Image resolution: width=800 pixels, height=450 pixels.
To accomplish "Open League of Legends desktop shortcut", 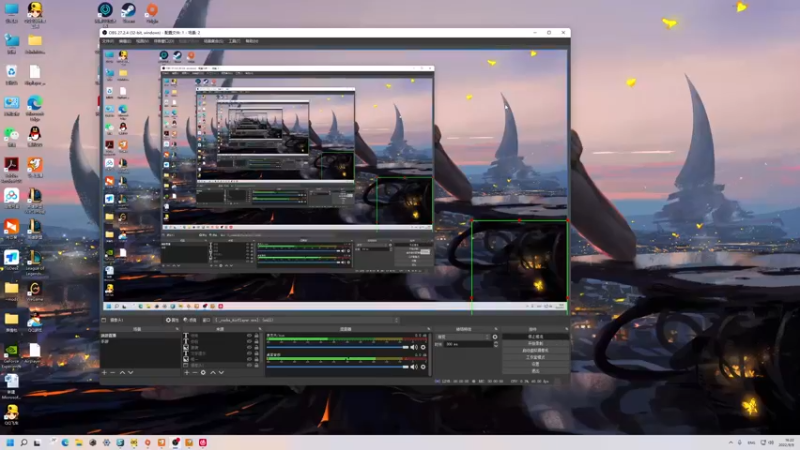I will (x=35, y=262).
